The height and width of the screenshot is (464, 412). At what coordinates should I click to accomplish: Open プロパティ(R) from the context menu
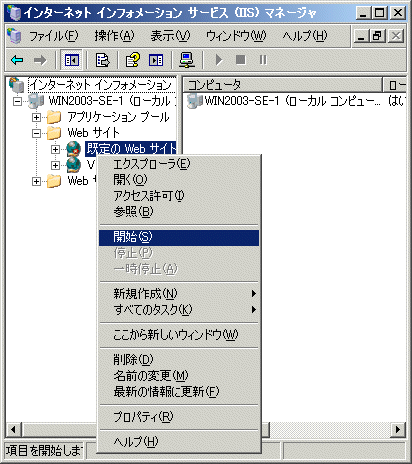pos(179,417)
